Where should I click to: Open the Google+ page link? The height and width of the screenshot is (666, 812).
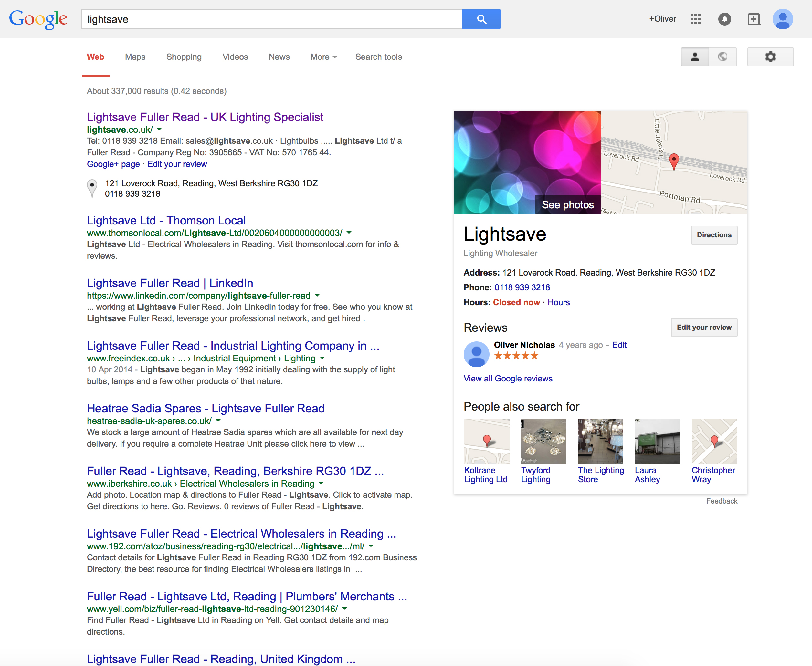[113, 164]
